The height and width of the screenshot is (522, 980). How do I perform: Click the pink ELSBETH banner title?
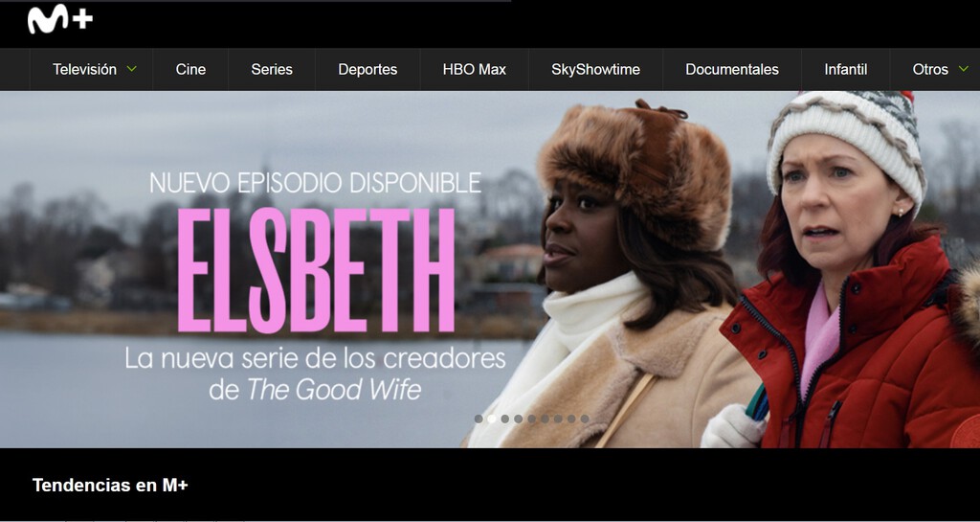pyautogui.click(x=316, y=270)
